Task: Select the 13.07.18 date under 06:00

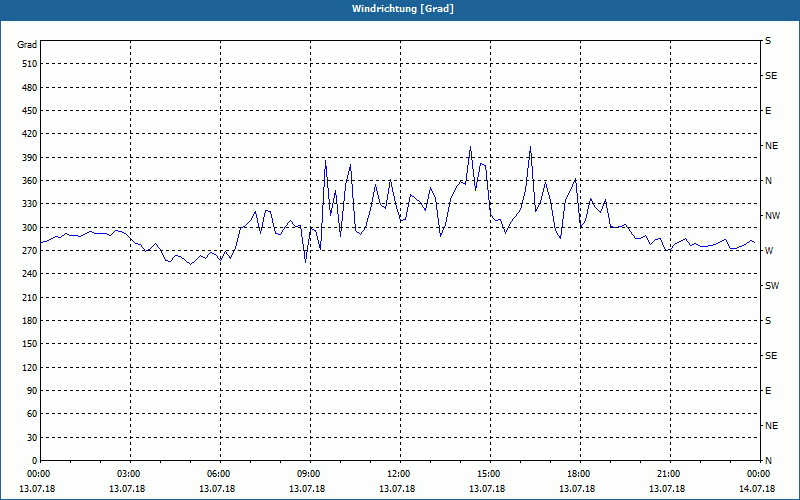Action: click(x=217, y=489)
